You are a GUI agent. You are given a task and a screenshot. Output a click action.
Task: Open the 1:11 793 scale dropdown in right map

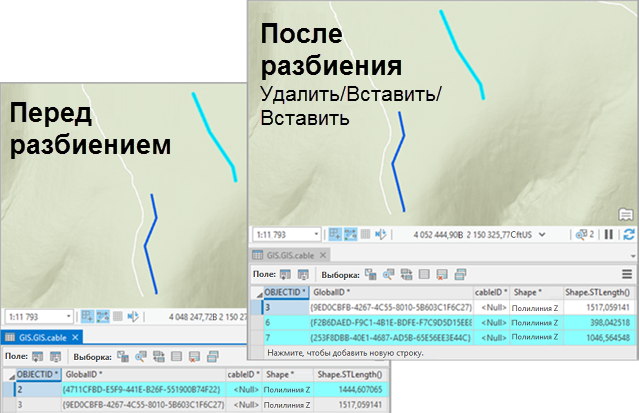tap(316, 234)
